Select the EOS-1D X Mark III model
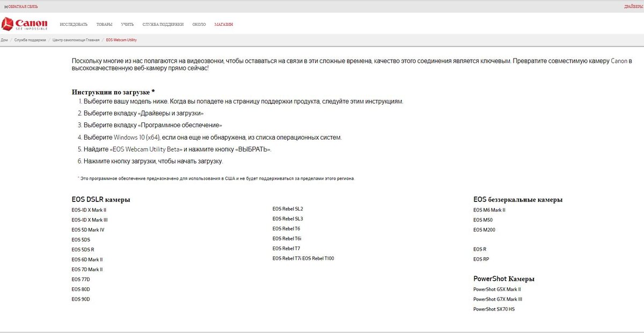Image resolution: width=644 pixels, height=333 pixels. [90, 220]
